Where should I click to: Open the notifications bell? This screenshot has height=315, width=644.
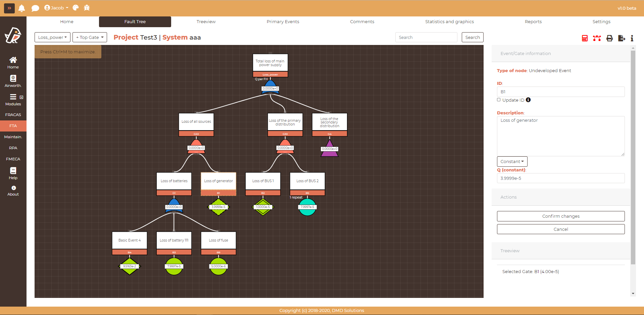pos(22,8)
